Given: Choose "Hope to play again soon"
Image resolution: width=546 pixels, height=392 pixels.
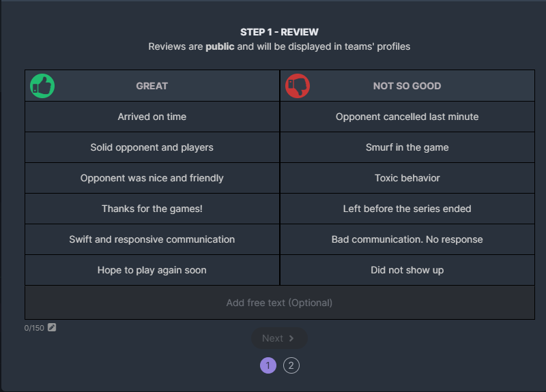Looking at the screenshot, I should click(x=152, y=270).
